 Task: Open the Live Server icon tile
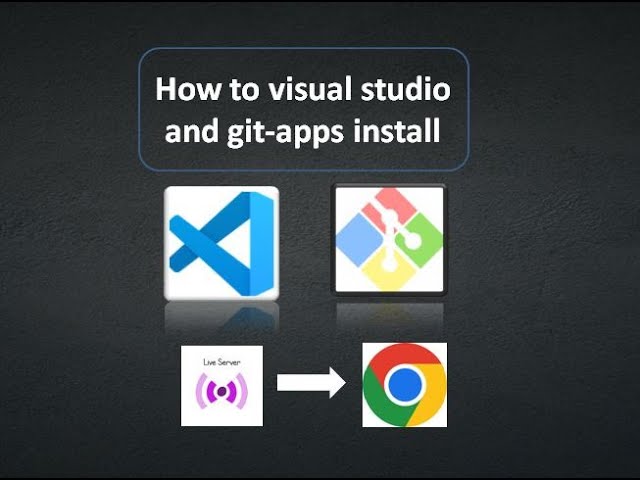[222, 386]
